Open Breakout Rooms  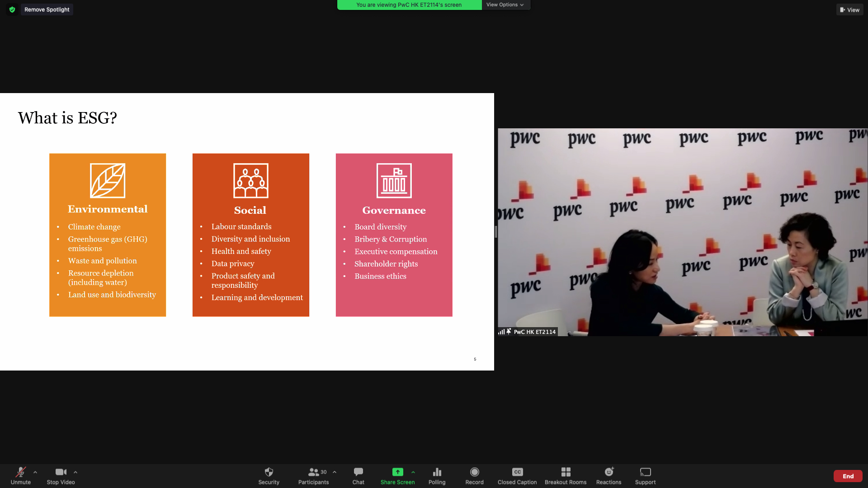point(566,473)
